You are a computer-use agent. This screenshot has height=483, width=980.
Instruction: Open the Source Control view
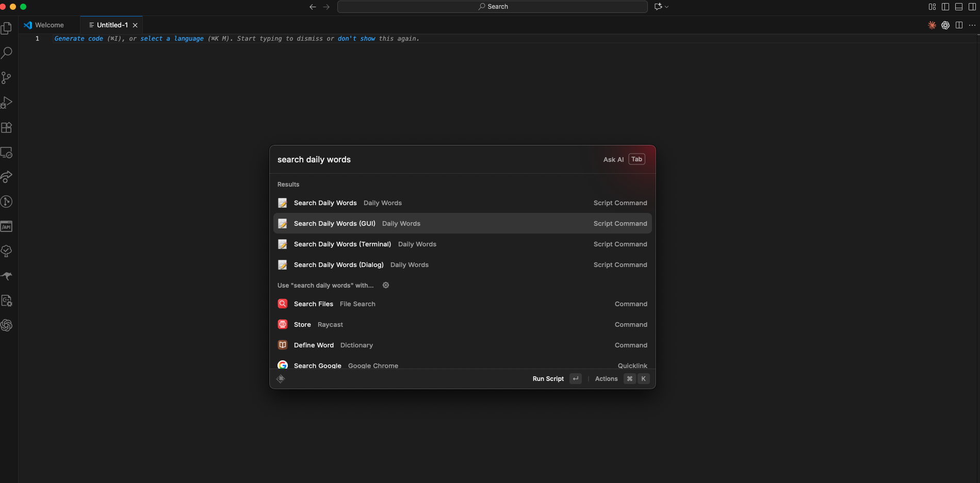7,77
